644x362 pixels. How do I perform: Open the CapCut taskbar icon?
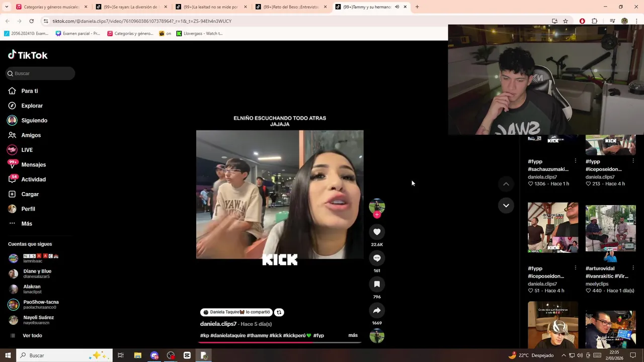[187, 355]
